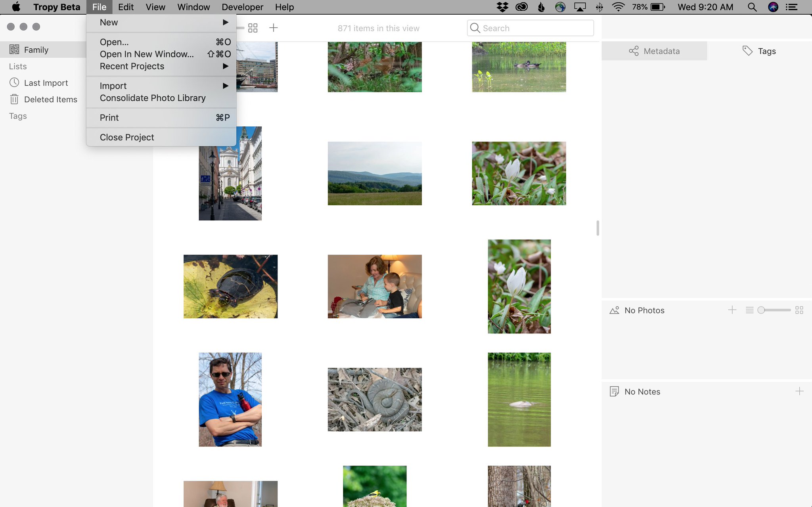812x507 pixels.
Task: Open the Edit menu
Action: [126, 7]
